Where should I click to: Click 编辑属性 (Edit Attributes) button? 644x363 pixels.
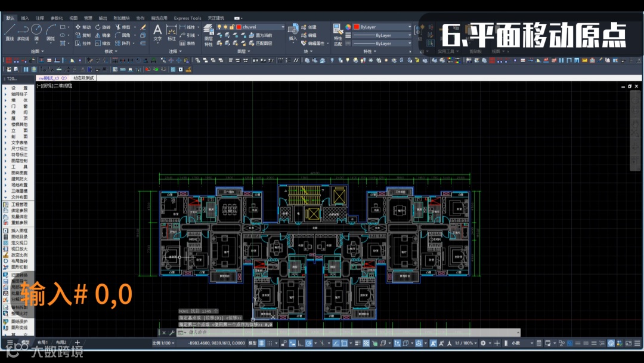tap(312, 43)
